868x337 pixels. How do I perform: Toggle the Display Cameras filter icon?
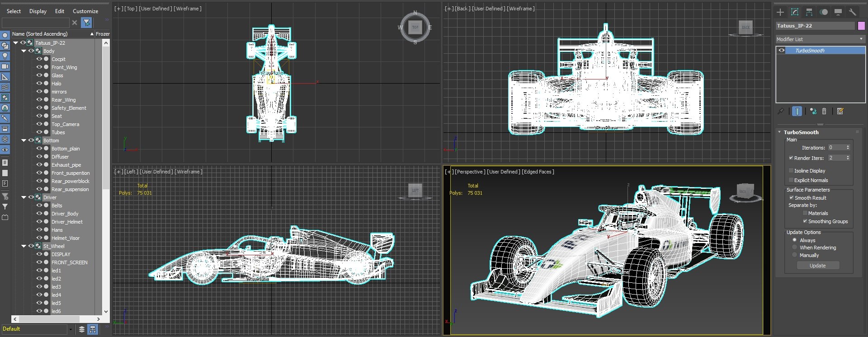coord(5,66)
